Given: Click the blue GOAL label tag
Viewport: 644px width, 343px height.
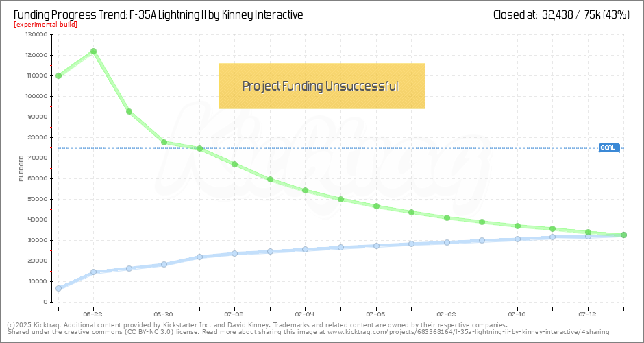Looking at the screenshot, I should (x=608, y=147).
